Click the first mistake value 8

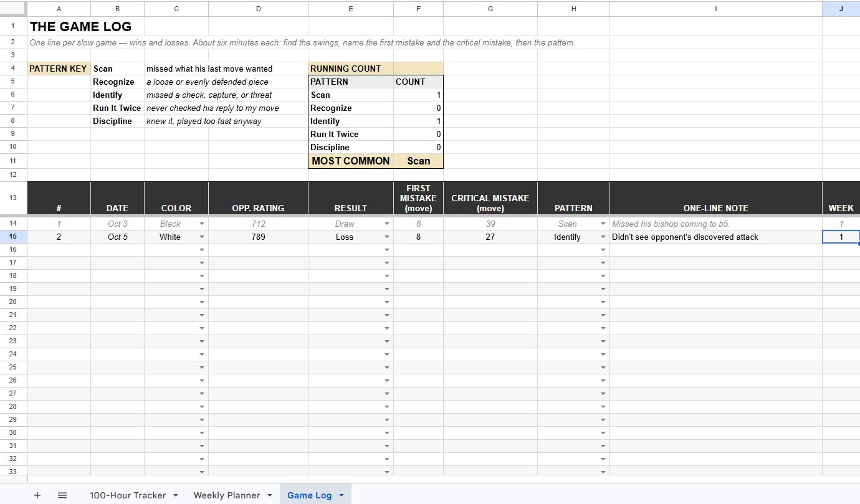418,237
